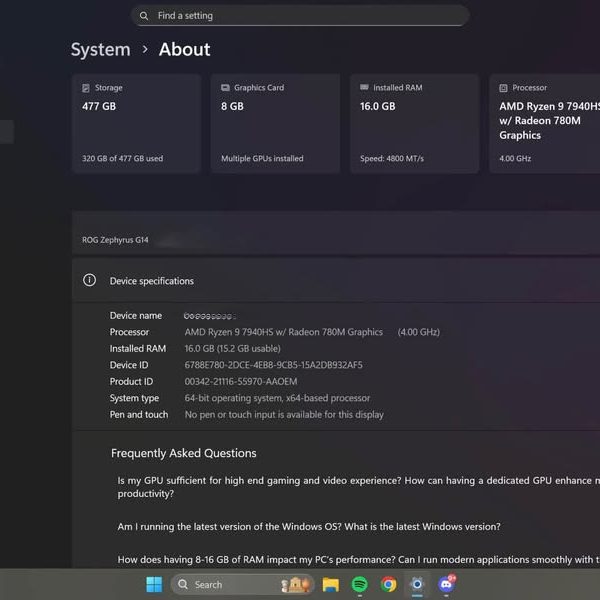This screenshot has width=600, height=600.
Task: Open the Processor card
Action: [545, 124]
